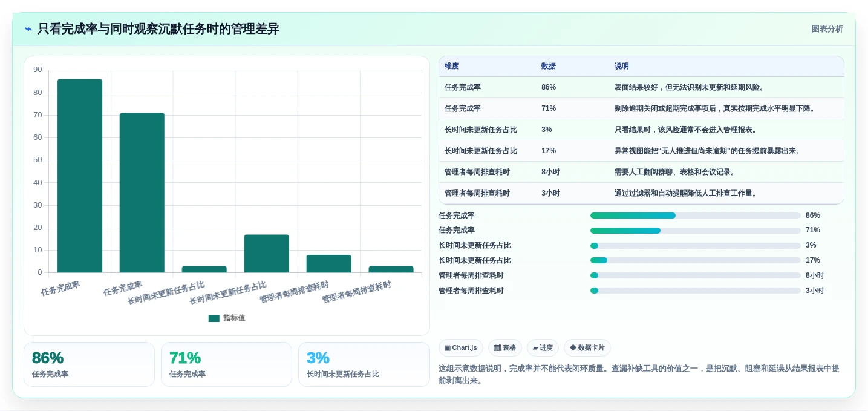
Task: Click the 8小时 cell in the table's 数据 column
Action: [550, 172]
